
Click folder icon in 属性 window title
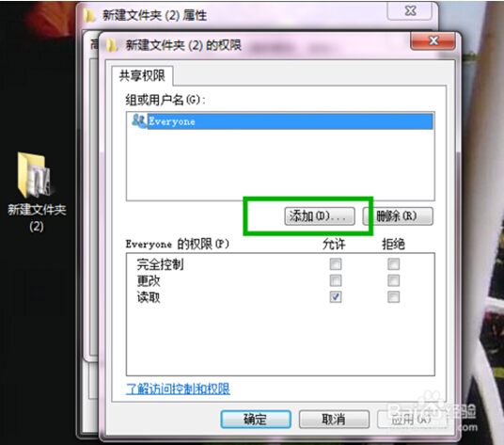tap(89, 15)
